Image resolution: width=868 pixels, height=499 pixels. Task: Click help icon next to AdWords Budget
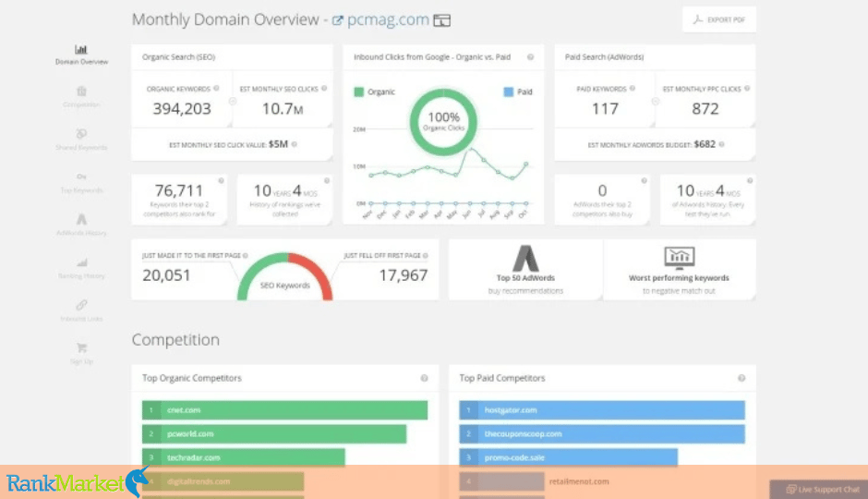[x=722, y=144]
